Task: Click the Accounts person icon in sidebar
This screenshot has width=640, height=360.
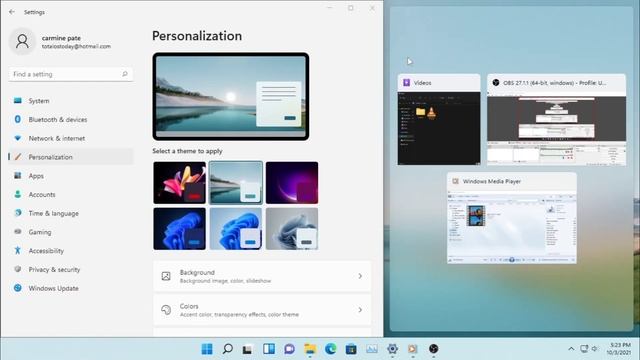Action: [x=18, y=194]
